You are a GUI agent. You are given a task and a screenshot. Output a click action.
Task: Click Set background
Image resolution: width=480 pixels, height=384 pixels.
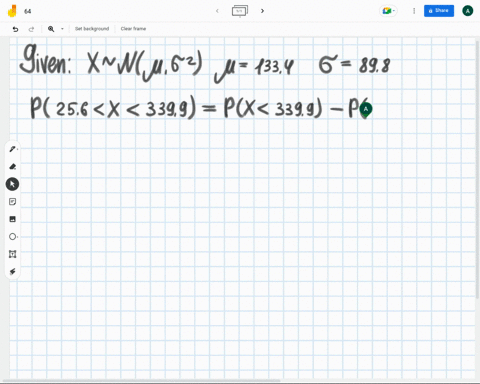[x=92, y=29]
